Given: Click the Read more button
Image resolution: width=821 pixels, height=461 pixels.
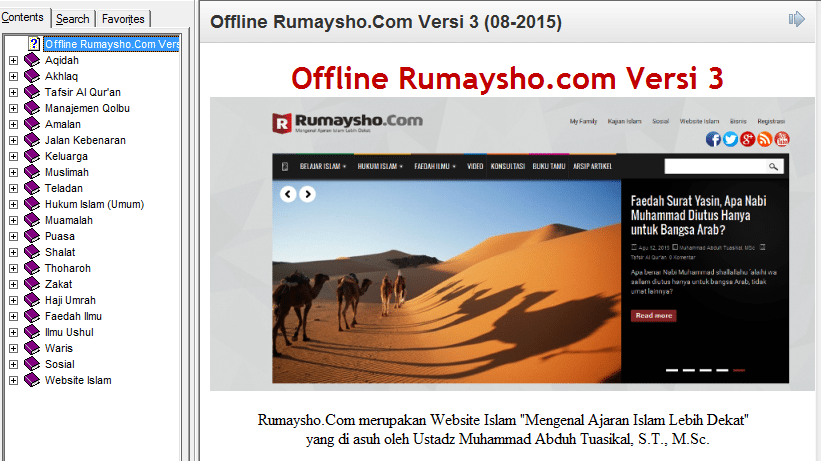Looking at the screenshot, I should (653, 315).
